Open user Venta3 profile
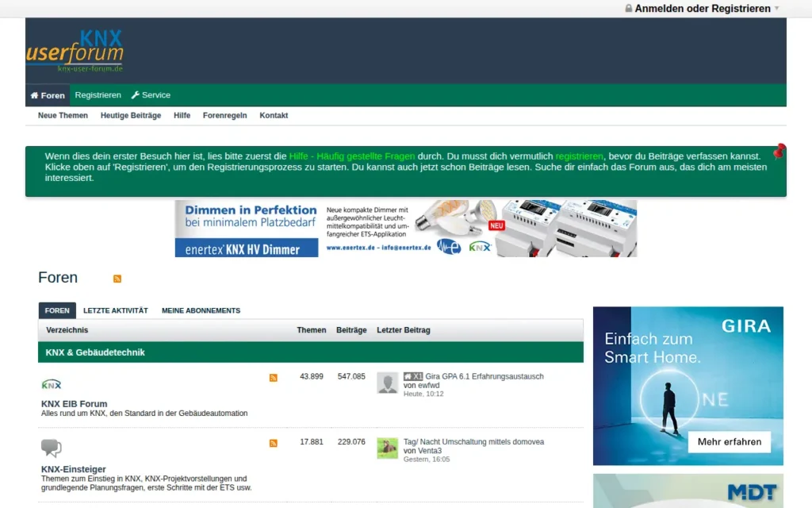The width and height of the screenshot is (812, 508). 430,451
